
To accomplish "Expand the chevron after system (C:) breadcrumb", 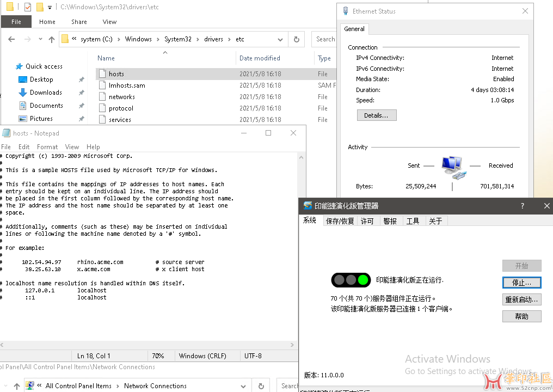I will click(x=119, y=39).
